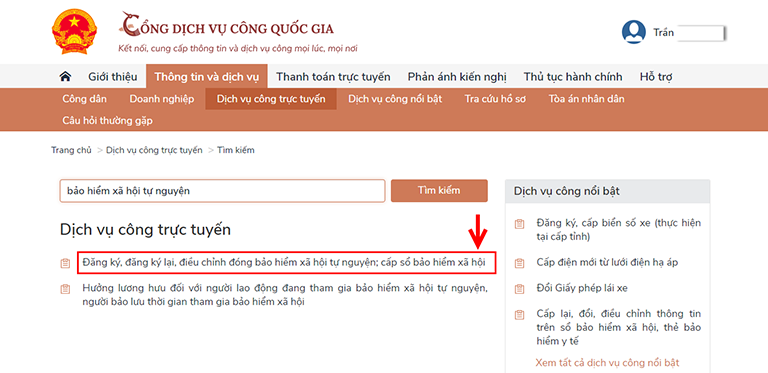Click the home icon in navigation bar
Screen dimensions: 768x373
click(x=65, y=76)
